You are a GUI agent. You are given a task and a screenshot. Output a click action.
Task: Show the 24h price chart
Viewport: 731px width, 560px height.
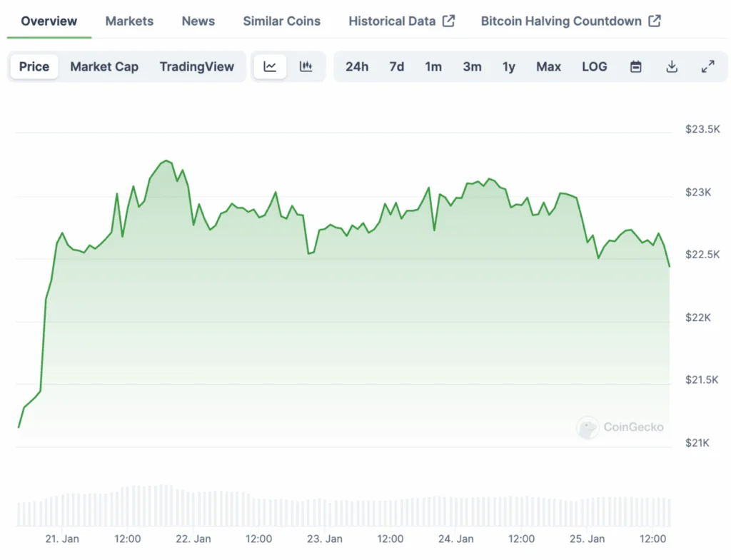(357, 66)
